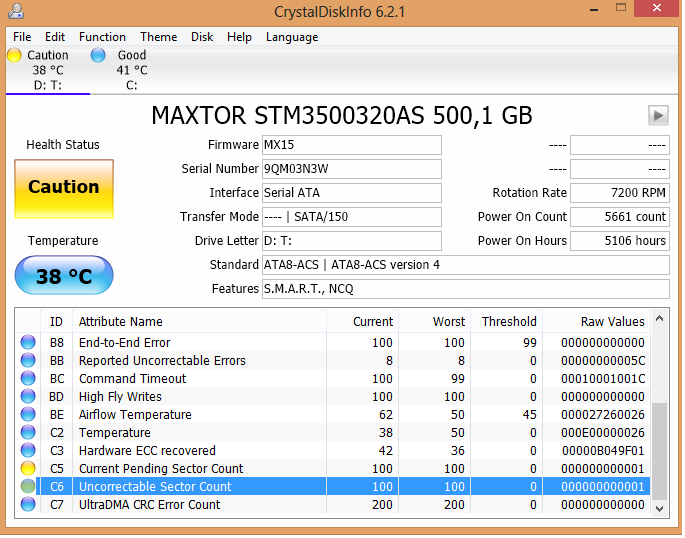Click the Features field S.M.A.R.T., NCQ
Image resolution: width=685 pixels, height=538 pixels.
point(466,289)
